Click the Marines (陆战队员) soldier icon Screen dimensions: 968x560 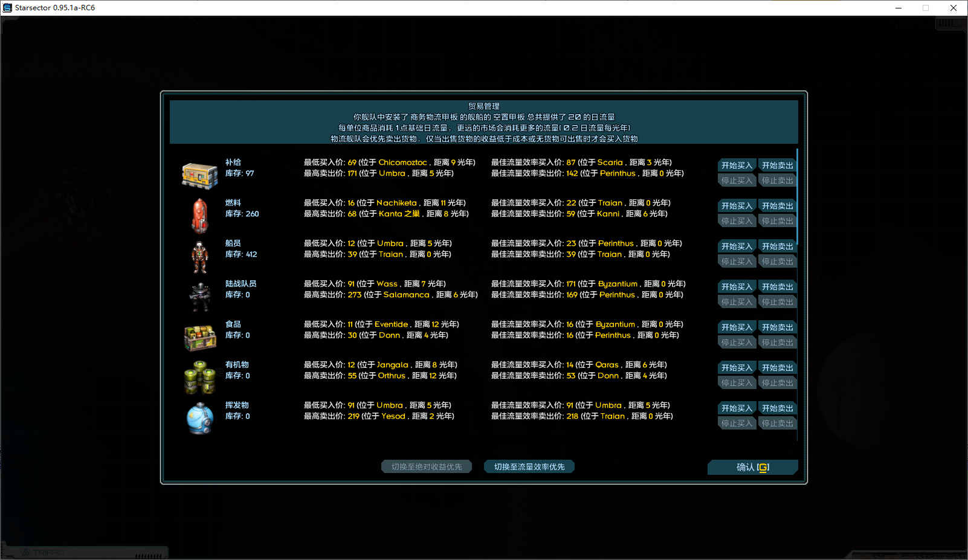200,297
